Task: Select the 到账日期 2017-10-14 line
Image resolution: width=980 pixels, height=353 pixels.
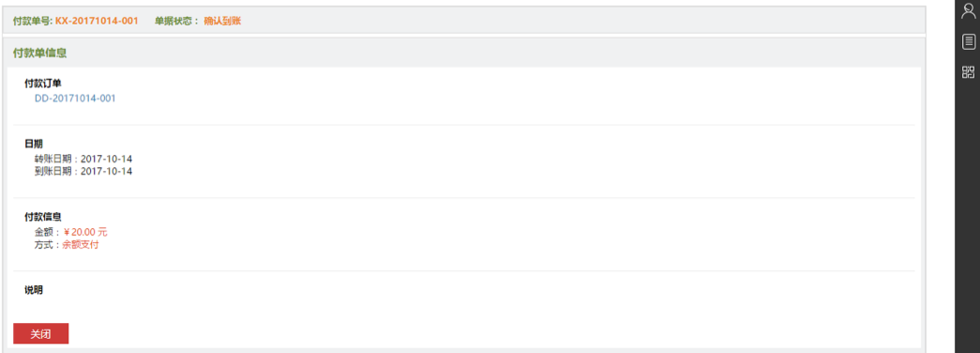Action: click(x=83, y=171)
